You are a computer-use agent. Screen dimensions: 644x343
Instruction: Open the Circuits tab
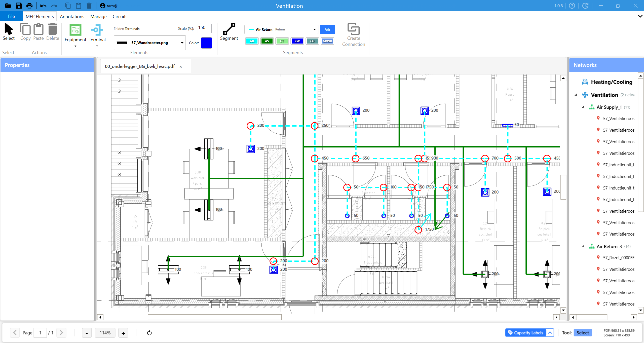point(120,16)
